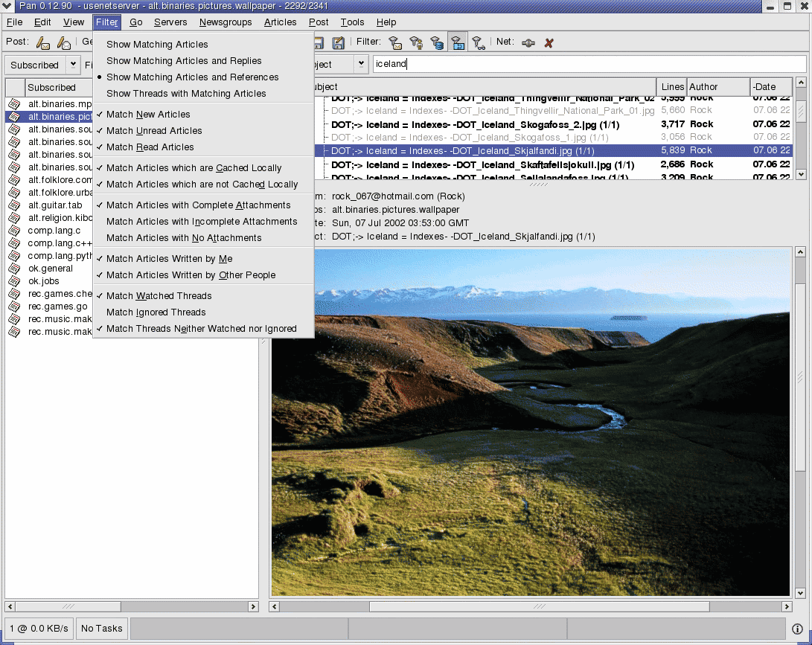The image size is (812, 645).
Task: Sort articles by Author column header
Action: [x=718, y=87]
